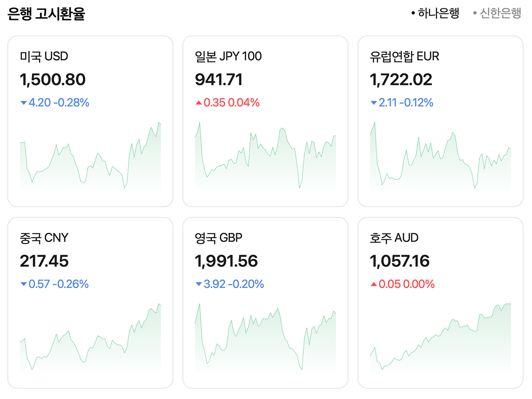Click the 1,722.02 EUR rate value
This screenshot has height=399, width=532.
(401, 80)
